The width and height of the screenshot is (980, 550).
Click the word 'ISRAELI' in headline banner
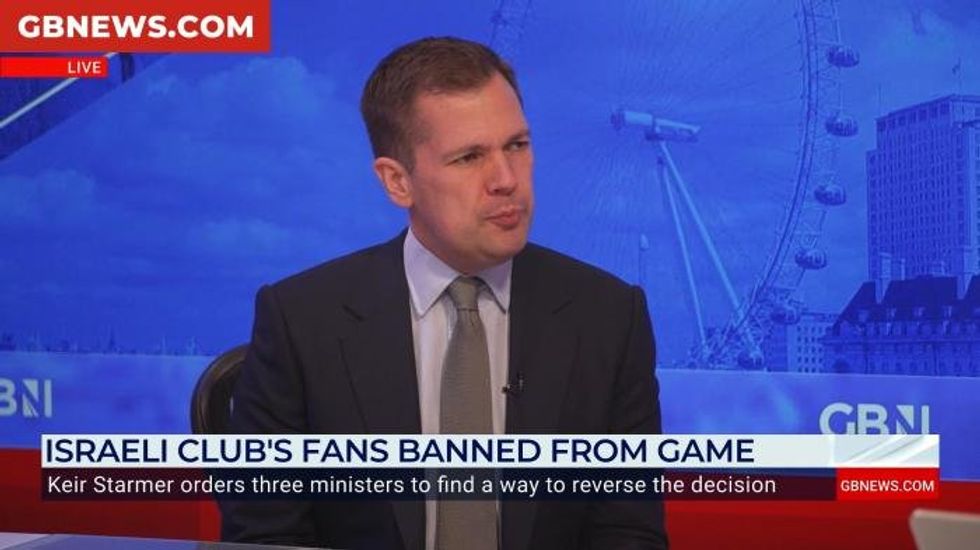[x=105, y=451]
